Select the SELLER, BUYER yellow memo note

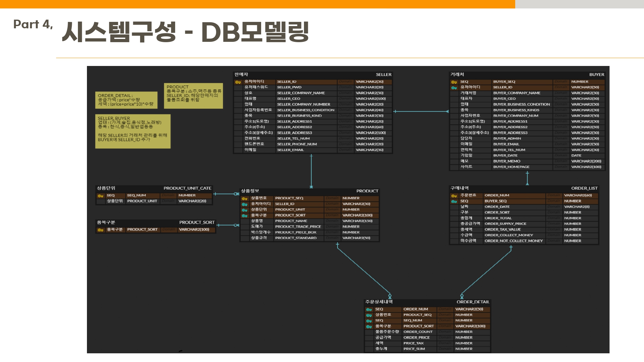pos(133,131)
